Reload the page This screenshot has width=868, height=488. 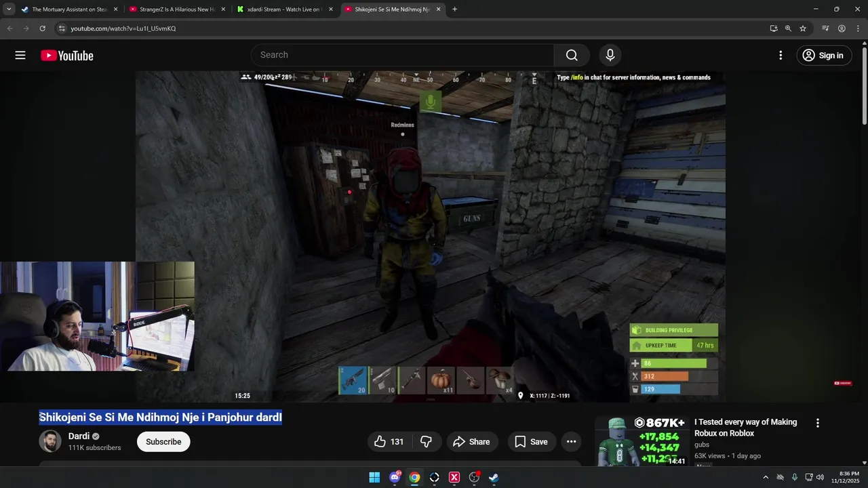(42, 28)
